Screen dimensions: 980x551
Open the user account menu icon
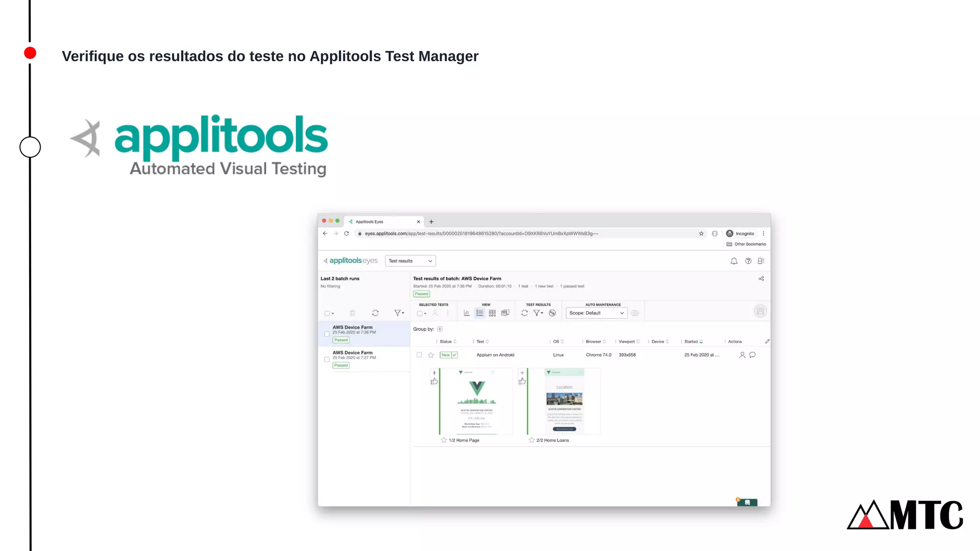click(x=761, y=261)
